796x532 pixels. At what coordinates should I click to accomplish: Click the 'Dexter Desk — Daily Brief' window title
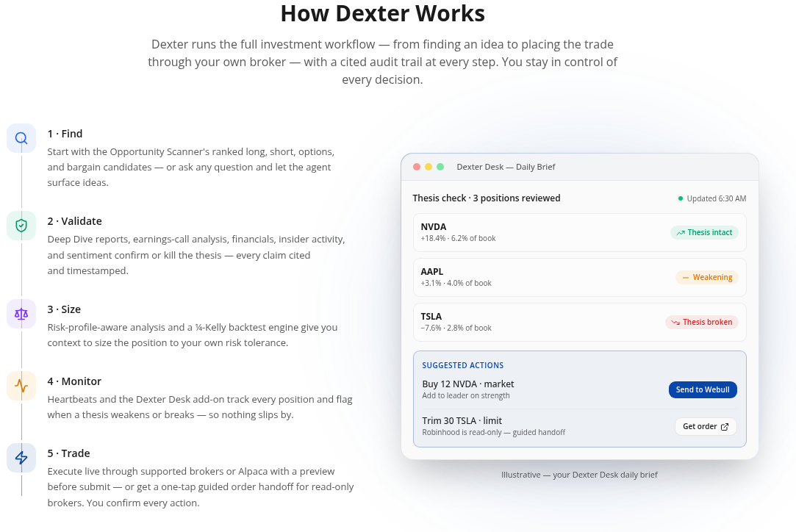pyautogui.click(x=506, y=167)
